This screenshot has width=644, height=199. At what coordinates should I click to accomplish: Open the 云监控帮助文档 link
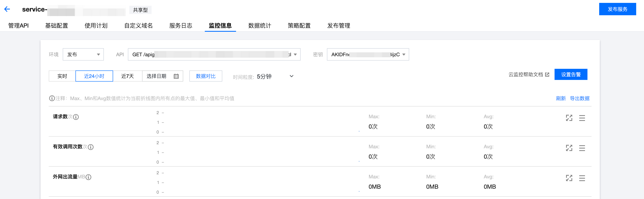(526, 75)
